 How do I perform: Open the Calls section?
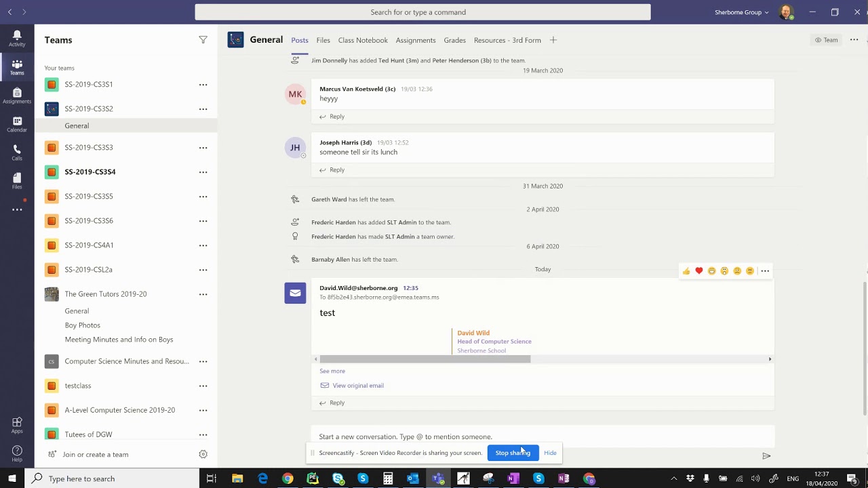pos(17,152)
